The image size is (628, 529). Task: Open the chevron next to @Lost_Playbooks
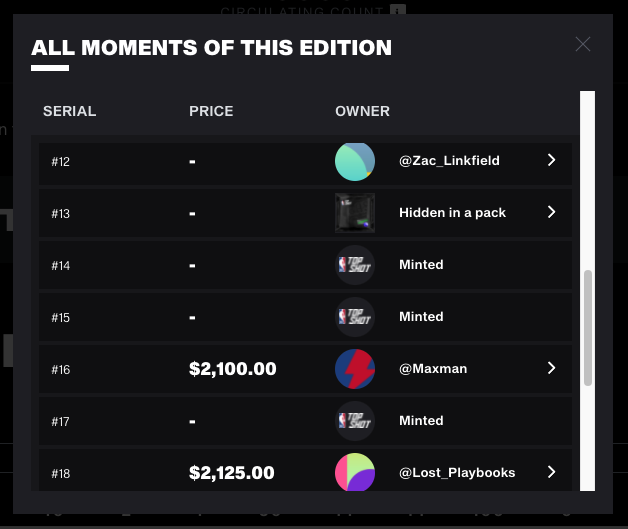(552, 472)
